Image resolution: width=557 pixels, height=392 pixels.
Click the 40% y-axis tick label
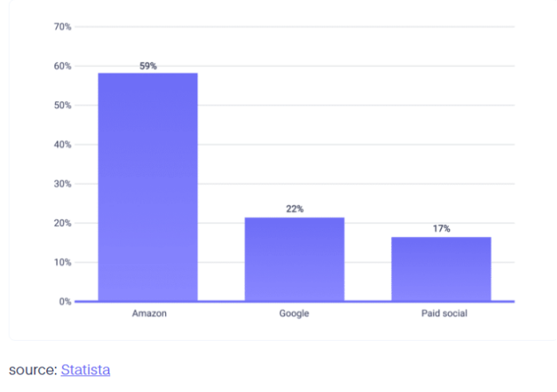tap(62, 145)
